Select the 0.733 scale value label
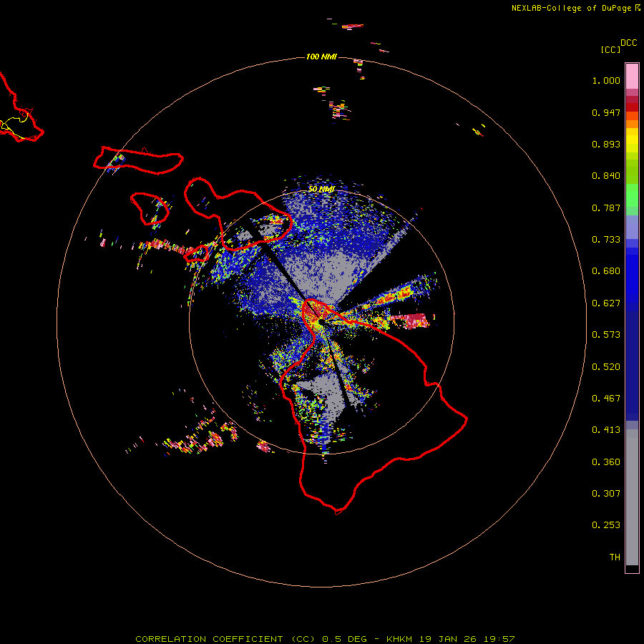This screenshot has width=644, height=644. pyautogui.click(x=606, y=240)
